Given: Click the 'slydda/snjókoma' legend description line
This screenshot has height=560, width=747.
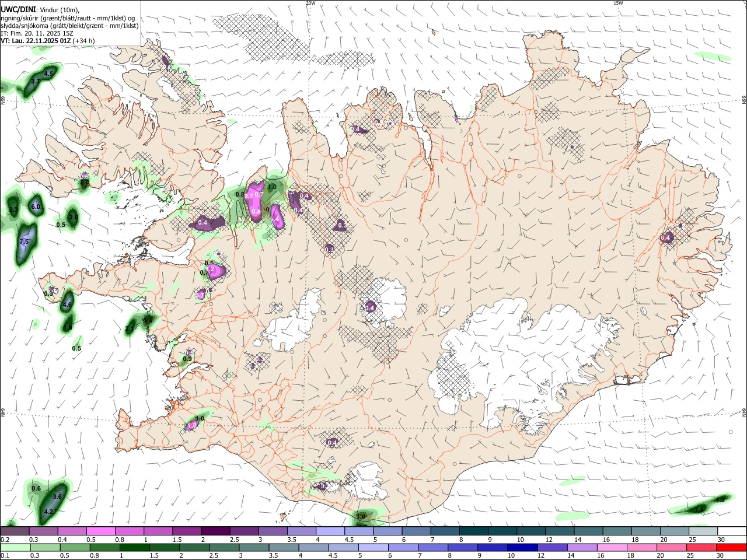Looking at the screenshot, I should tap(69, 26).
